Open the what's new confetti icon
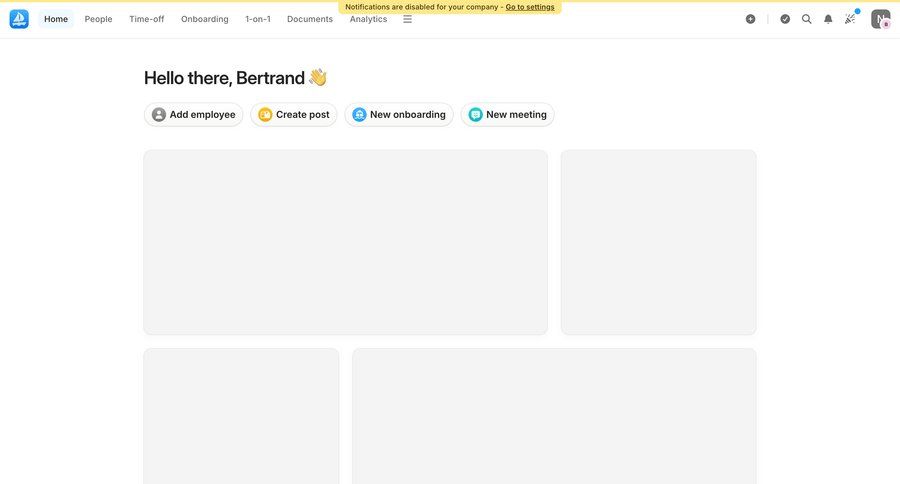900x484 pixels. click(x=850, y=19)
